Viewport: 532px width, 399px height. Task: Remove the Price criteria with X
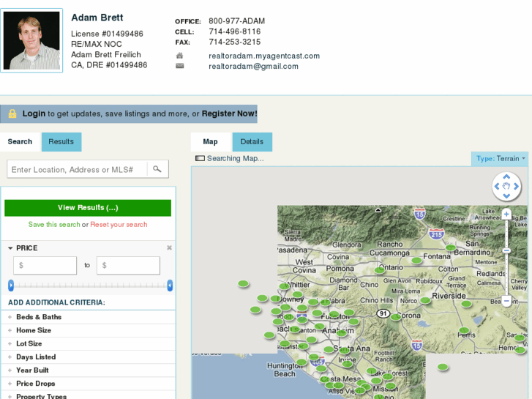pyautogui.click(x=169, y=247)
